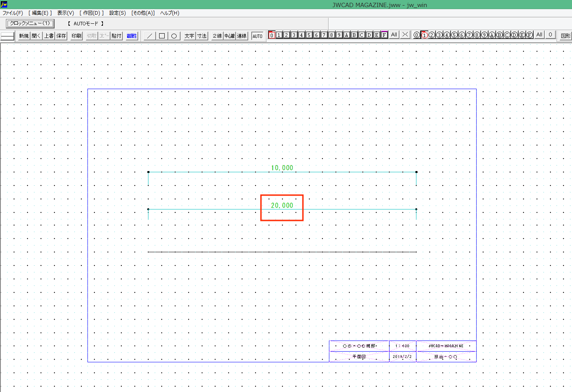This screenshot has width=572, height=392.
Task: Open the ファイル(F) menu
Action: click(13, 13)
